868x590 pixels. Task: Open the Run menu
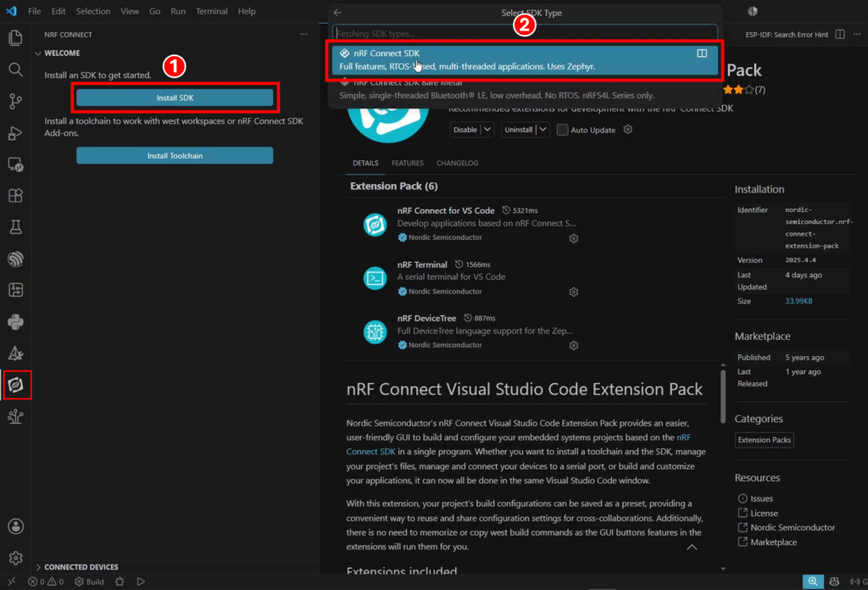pyautogui.click(x=178, y=11)
